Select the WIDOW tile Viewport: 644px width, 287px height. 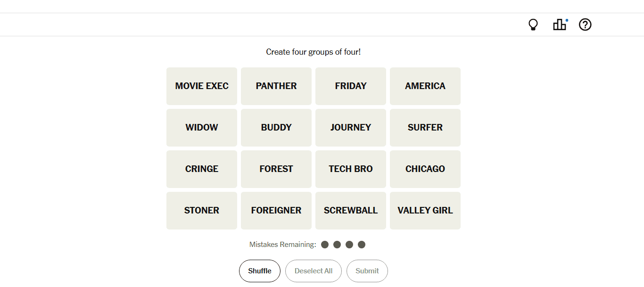[202, 128]
